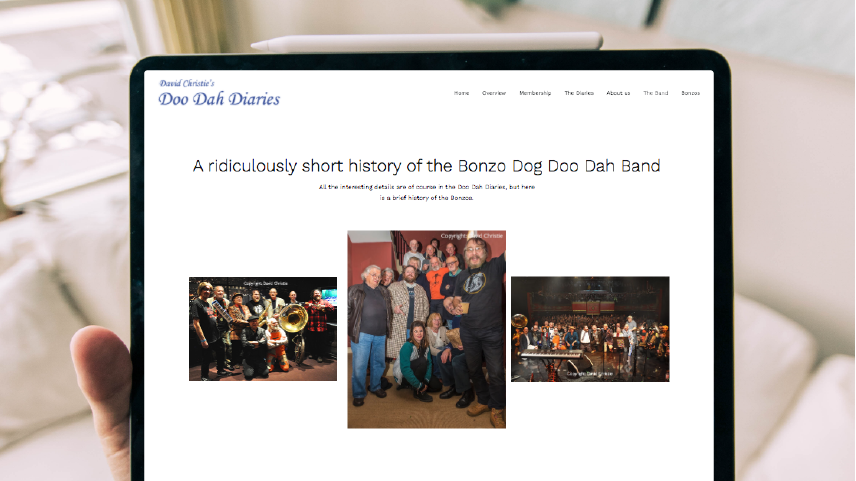Click the copyright caption on concert photo
This screenshot has width=856, height=481.
590,374
